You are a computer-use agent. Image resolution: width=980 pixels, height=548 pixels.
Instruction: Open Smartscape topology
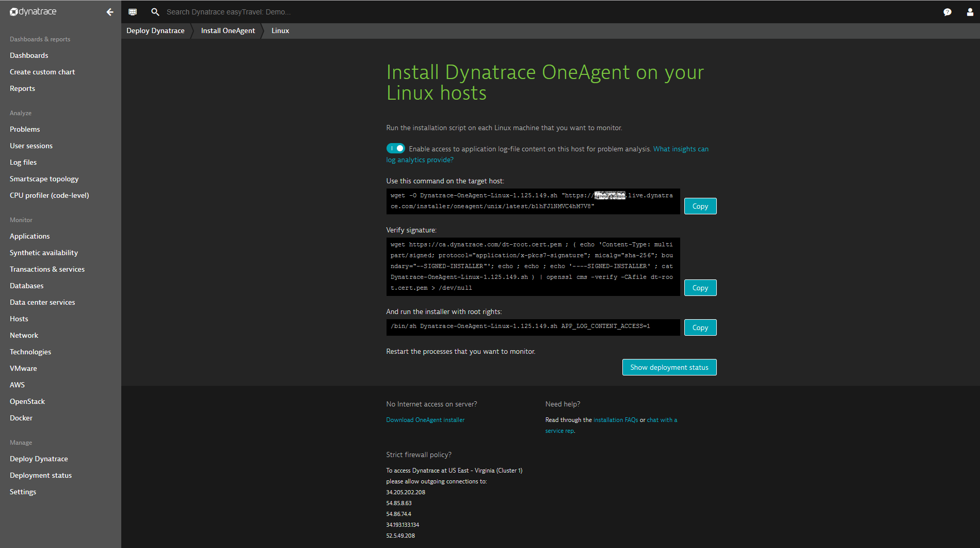click(44, 179)
